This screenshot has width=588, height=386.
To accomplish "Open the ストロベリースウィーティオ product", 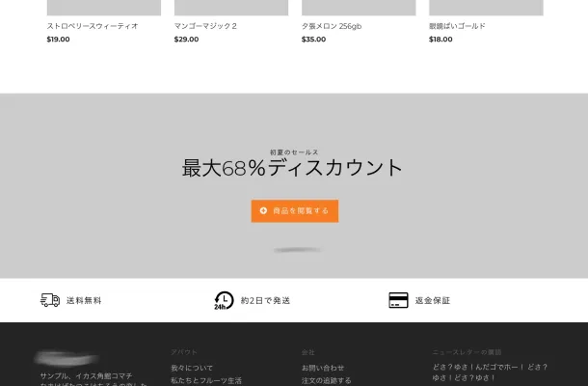I will [x=93, y=26].
